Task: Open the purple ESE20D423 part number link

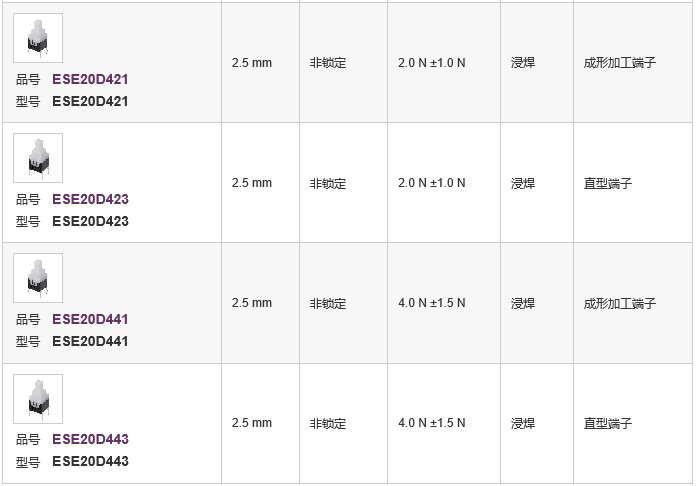Action: 90,199
